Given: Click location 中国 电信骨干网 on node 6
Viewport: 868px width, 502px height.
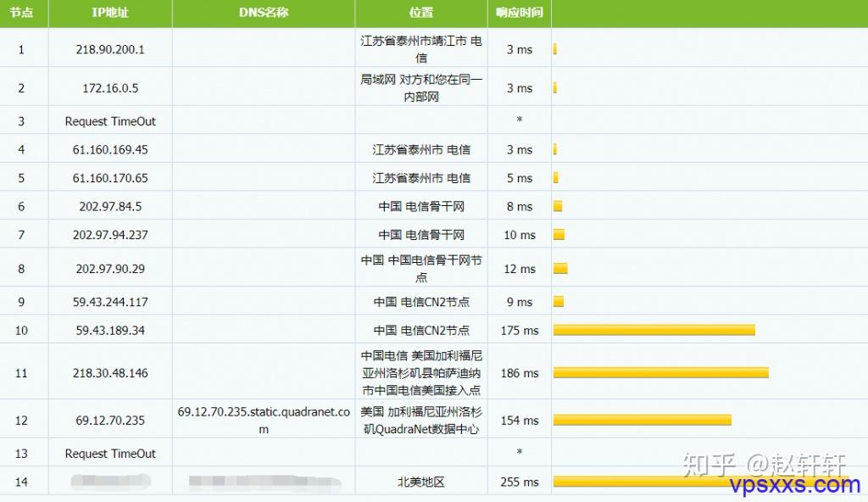Looking at the screenshot, I should tap(421, 205).
